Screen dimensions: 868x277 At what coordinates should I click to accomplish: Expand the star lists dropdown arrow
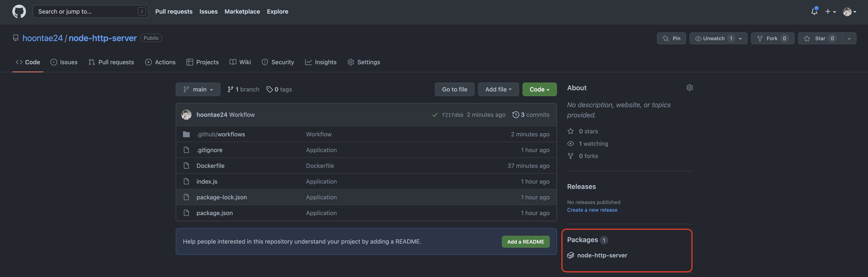coord(849,39)
